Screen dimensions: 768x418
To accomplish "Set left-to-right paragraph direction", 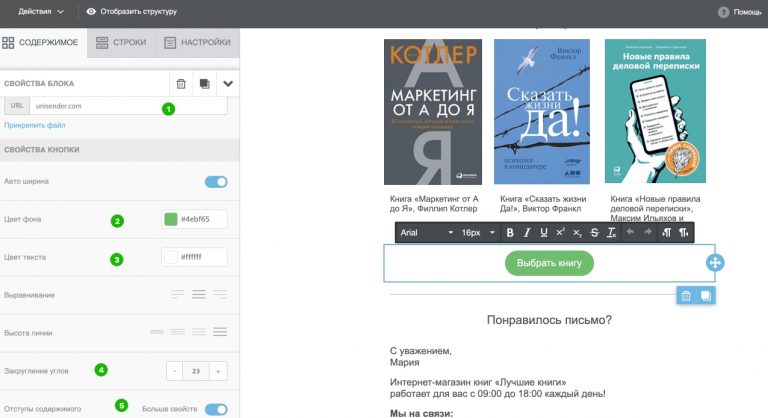I will tap(667, 233).
